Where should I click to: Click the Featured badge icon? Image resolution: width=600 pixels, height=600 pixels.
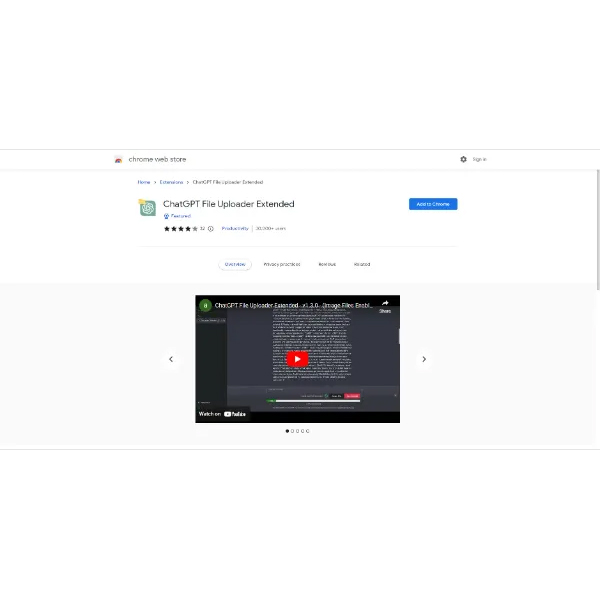(x=166, y=216)
